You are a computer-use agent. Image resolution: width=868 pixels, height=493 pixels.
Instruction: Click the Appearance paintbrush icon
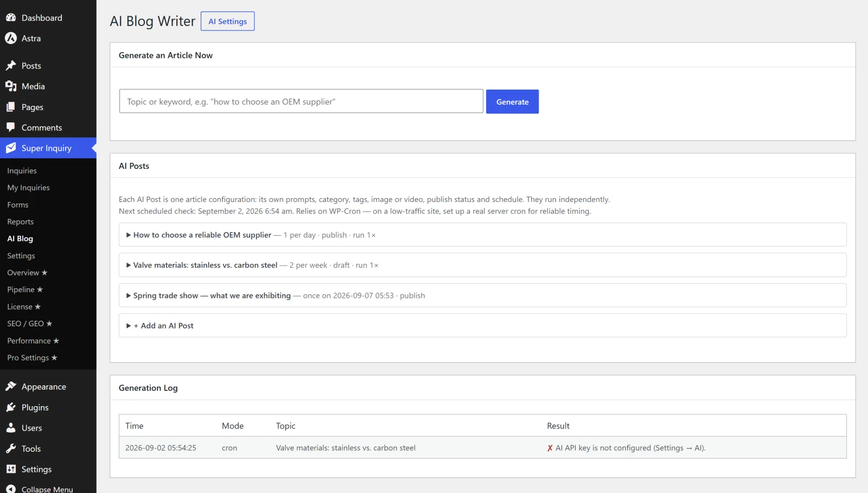pos(11,387)
